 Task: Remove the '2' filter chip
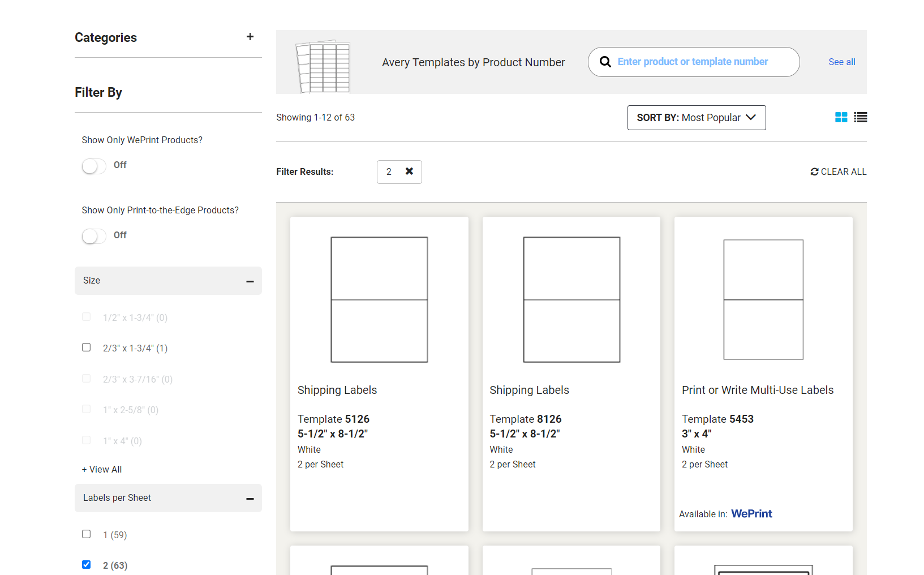tap(409, 171)
